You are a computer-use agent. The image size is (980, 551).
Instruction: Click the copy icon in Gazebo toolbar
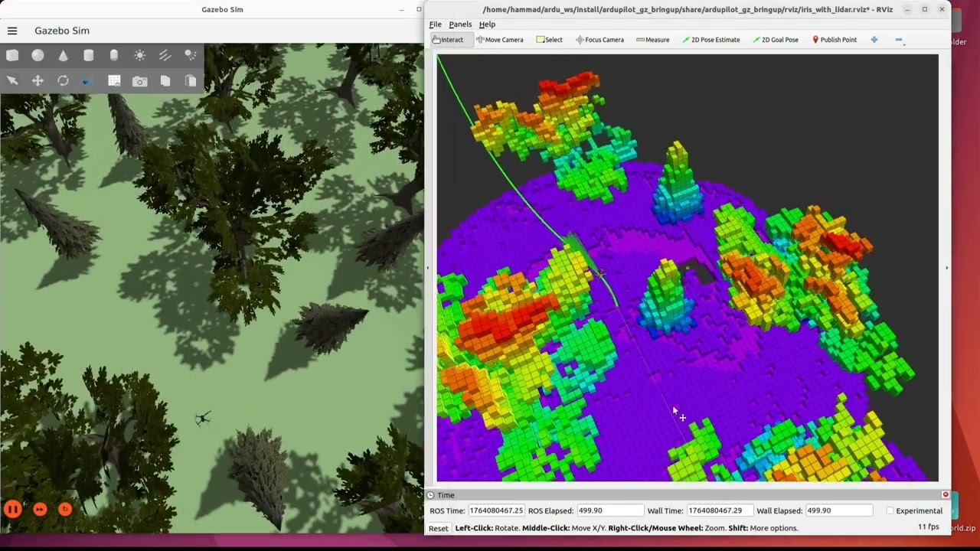click(x=165, y=80)
